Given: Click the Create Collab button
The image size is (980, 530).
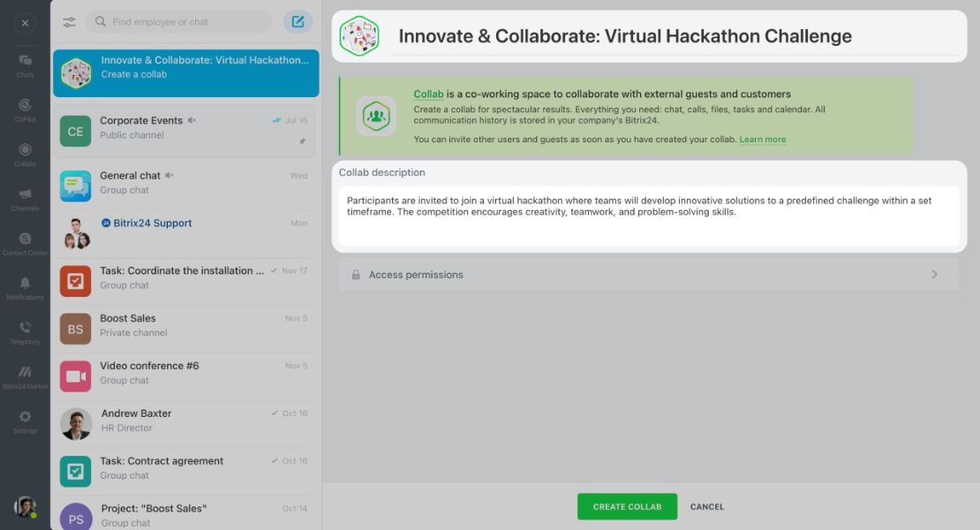Looking at the screenshot, I should pyautogui.click(x=627, y=507).
